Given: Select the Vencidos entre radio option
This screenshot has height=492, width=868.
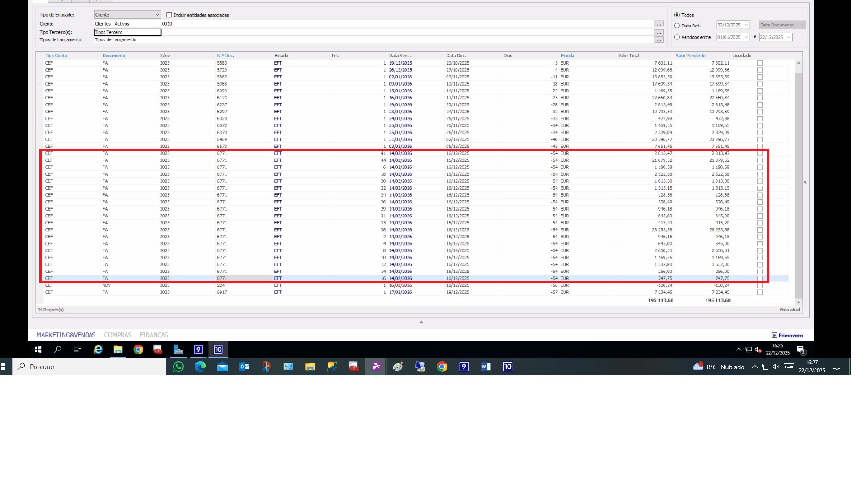Looking at the screenshot, I should tap(677, 37).
